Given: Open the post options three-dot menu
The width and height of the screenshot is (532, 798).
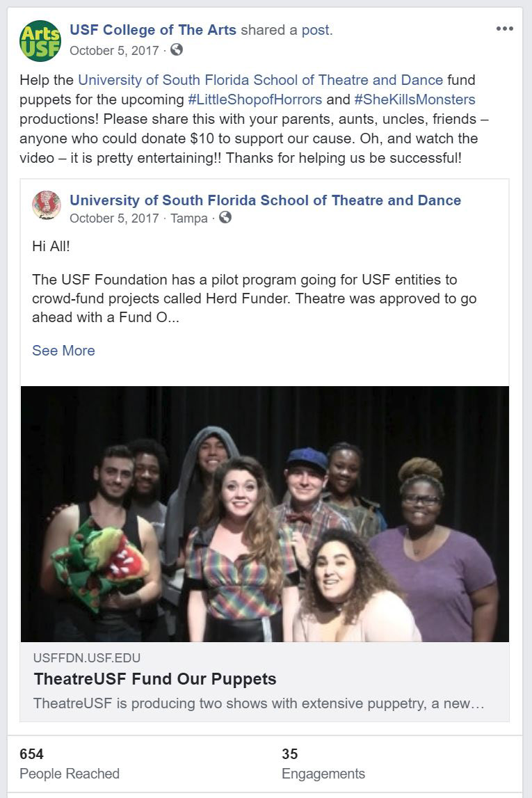Looking at the screenshot, I should click(x=504, y=29).
